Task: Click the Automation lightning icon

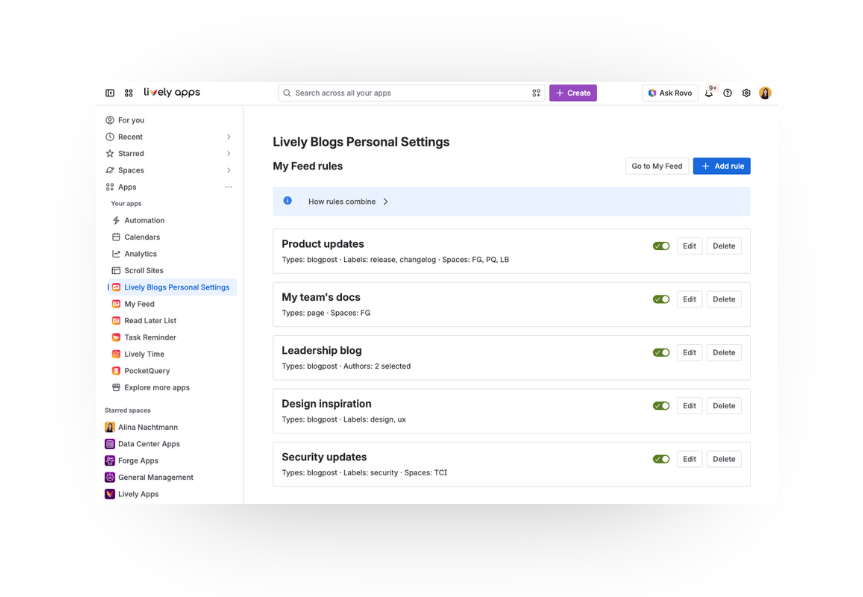Action: [116, 220]
